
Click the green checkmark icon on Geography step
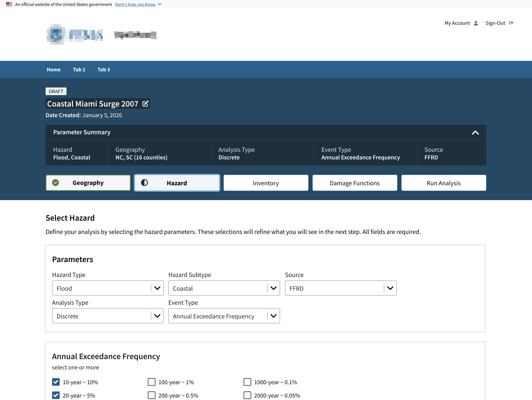pos(55,183)
